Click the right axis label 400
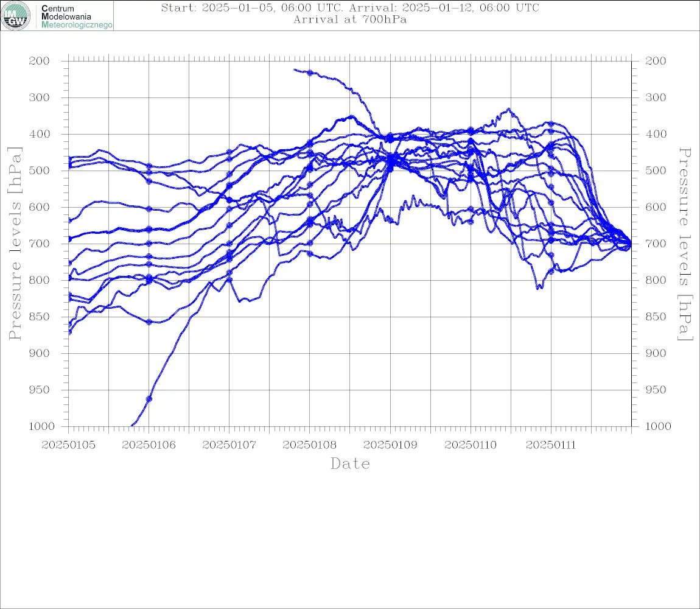 656,134
